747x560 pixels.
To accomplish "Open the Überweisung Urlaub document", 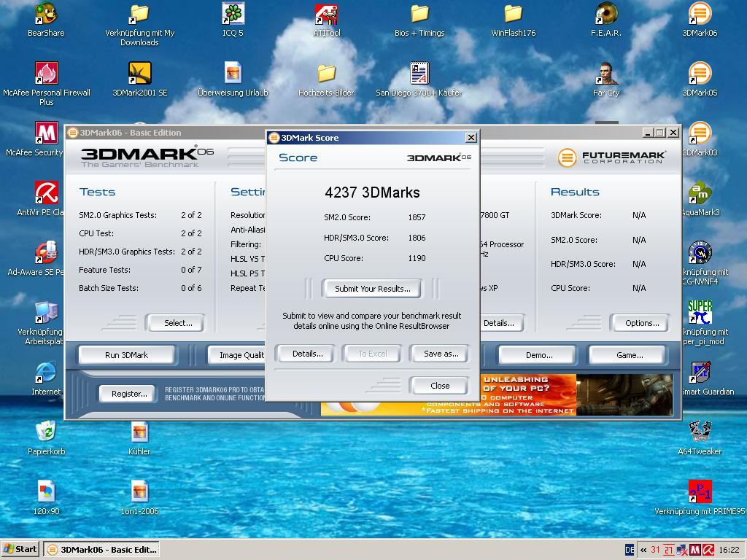I will [233, 74].
